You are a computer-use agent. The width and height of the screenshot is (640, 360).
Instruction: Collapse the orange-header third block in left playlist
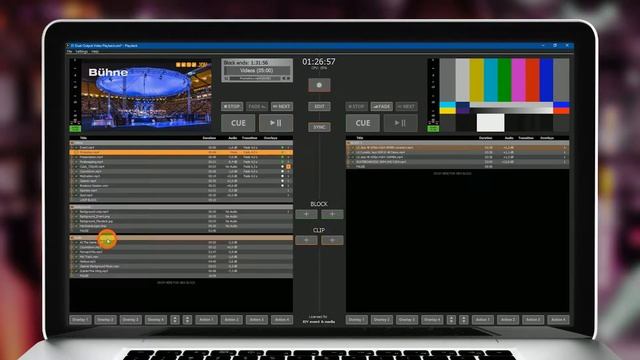pyautogui.click(x=72, y=238)
